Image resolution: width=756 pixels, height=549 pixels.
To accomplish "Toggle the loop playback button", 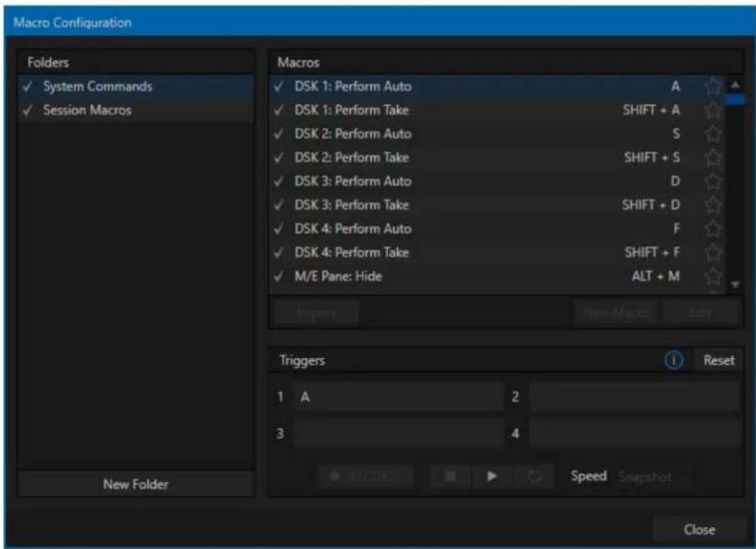I will (x=534, y=476).
